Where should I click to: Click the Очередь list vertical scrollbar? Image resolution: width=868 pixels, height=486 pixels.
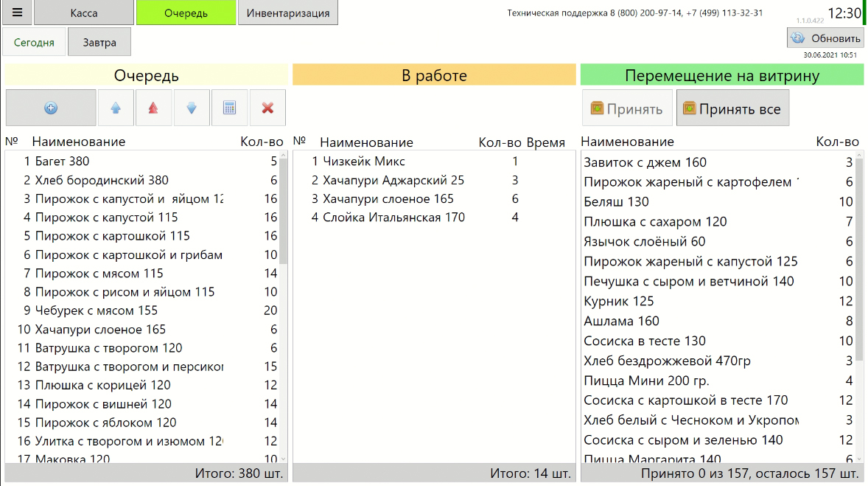(283, 221)
